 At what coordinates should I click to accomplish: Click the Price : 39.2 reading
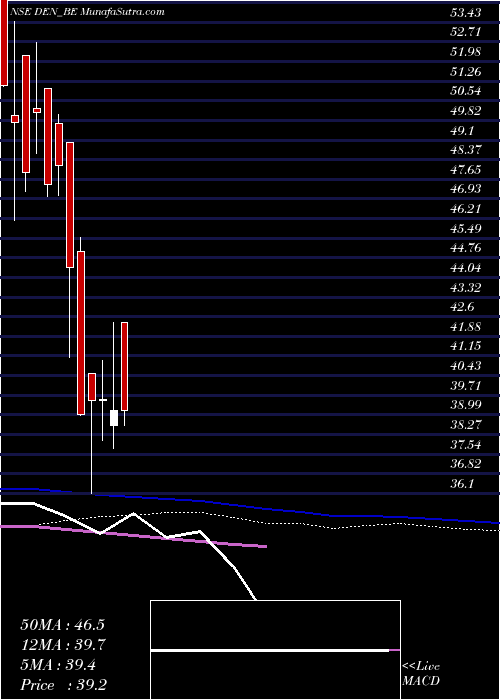pyautogui.click(x=63, y=685)
